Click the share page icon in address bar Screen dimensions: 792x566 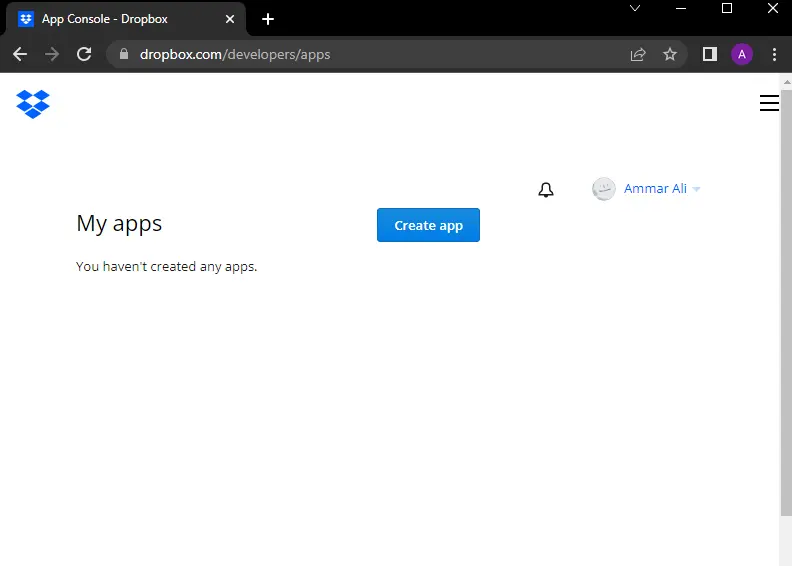pyautogui.click(x=638, y=54)
